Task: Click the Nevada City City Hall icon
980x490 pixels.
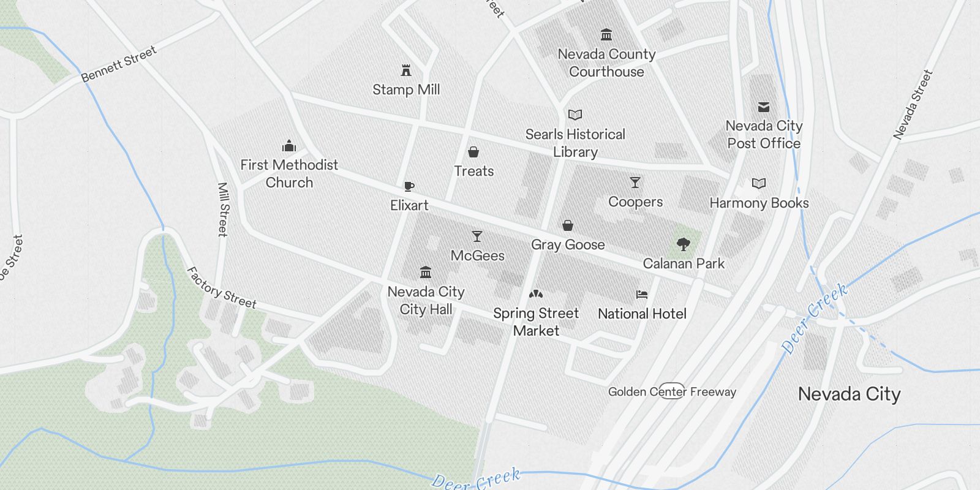Action: coord(426,273)
